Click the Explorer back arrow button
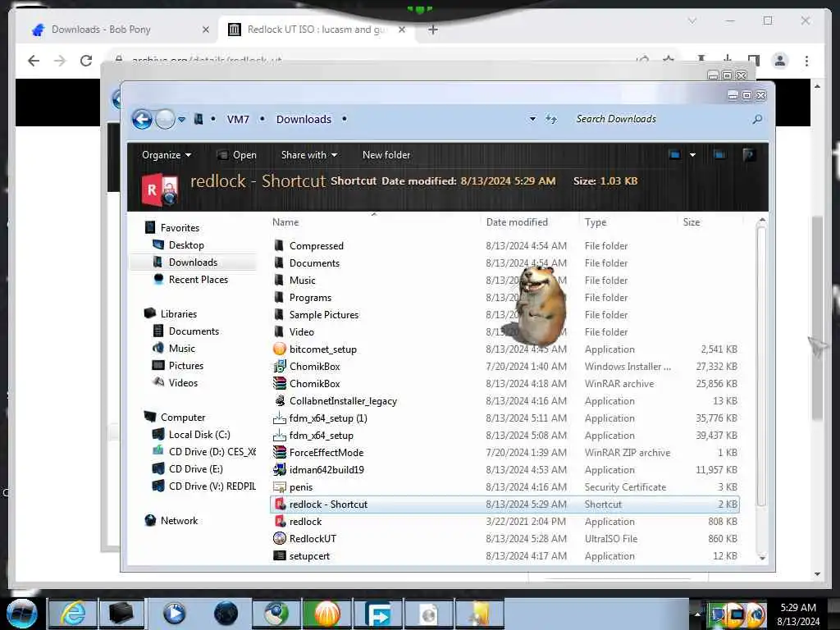Image resolution: width=840 pixels, height=630 pixels. pyautogui.click(x=142, y=119)
